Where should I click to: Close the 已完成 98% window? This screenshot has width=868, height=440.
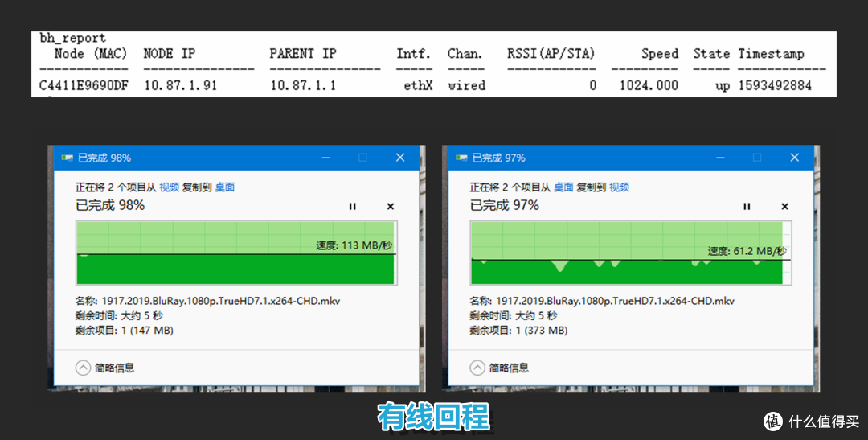(x=400, y=158)
